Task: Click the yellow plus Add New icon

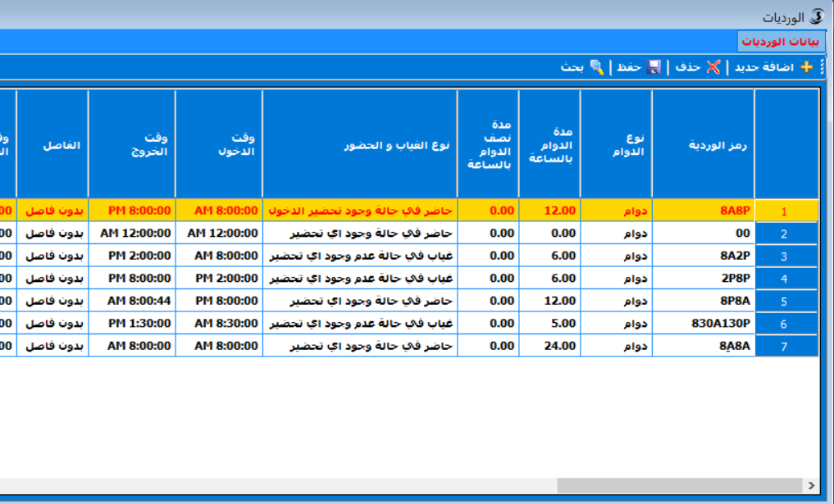Action: [806, 67]
